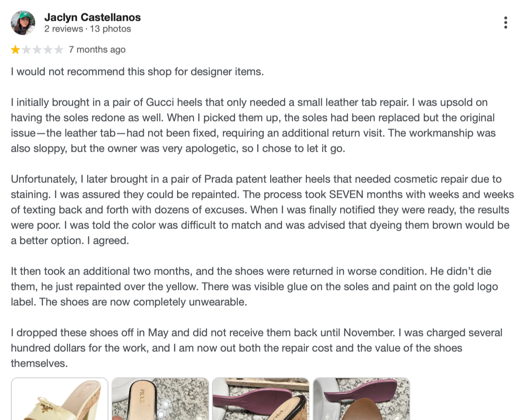Open the Prada insole on granite photo

[160, 399]
